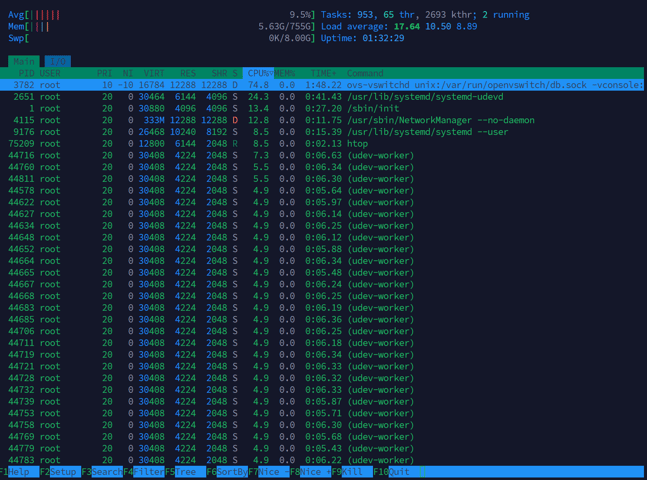Sort by the RES column header
The width and height of the screenshot is (647, 480).
coord(188,73)
